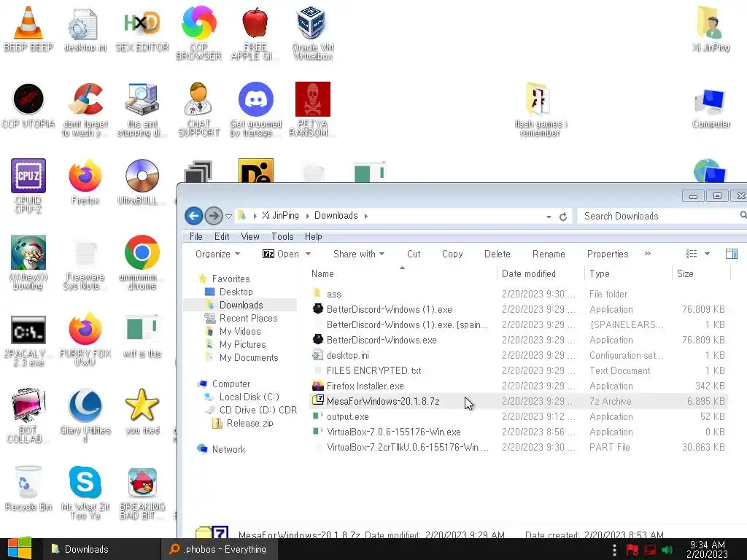Expand breadcrumb arrow after Xi JinPing

coord(307,216)
